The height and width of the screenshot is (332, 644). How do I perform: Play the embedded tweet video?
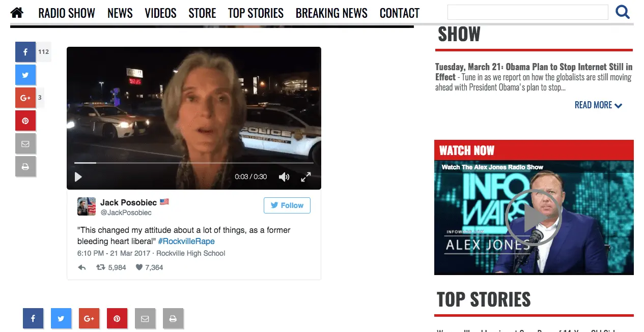[78, 177]
